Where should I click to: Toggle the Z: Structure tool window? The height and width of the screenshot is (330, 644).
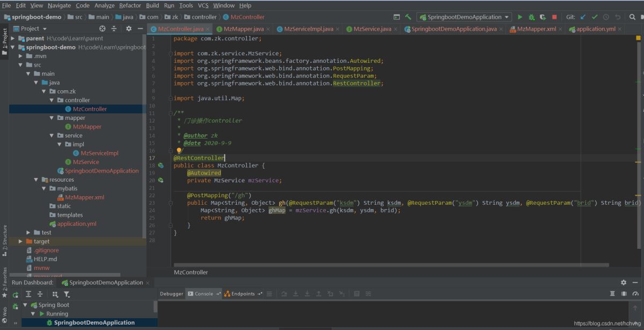click(4, 238)
